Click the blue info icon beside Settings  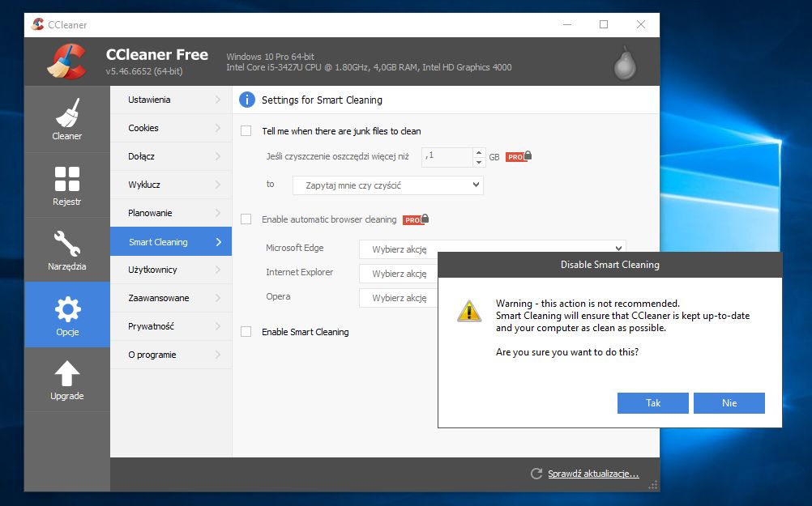[247, 100]
